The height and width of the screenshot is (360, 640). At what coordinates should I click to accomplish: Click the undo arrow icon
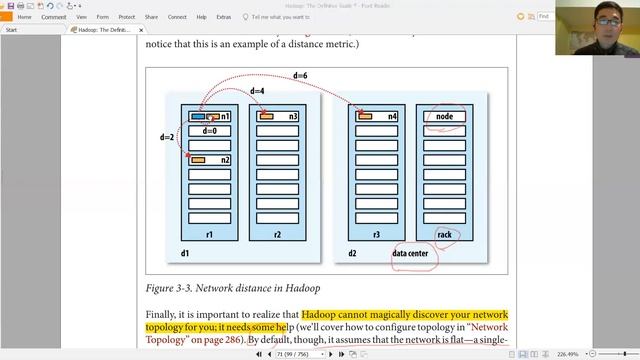[50, 6]
